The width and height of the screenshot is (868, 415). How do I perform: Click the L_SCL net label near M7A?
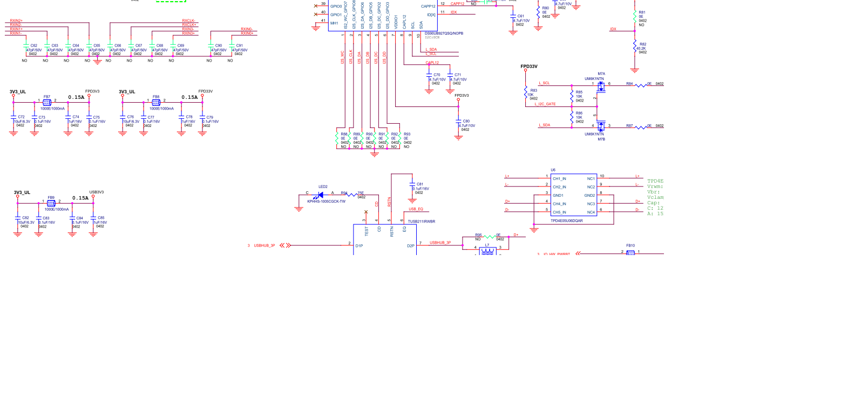pyautogui.click(x=544, y=83)
